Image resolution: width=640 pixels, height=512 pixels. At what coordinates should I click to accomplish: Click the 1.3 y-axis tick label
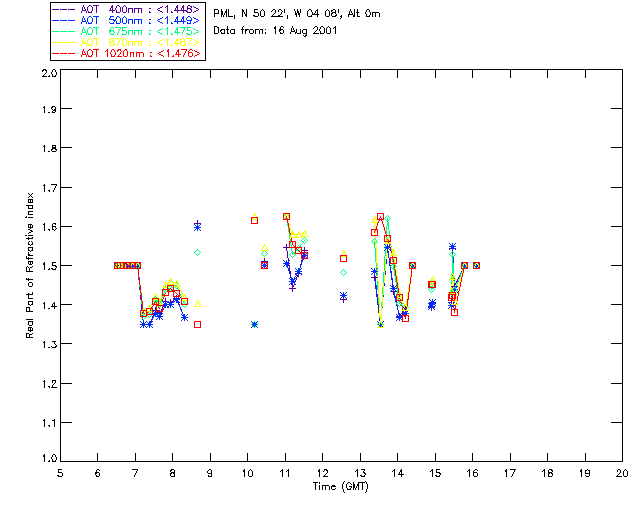49,345
